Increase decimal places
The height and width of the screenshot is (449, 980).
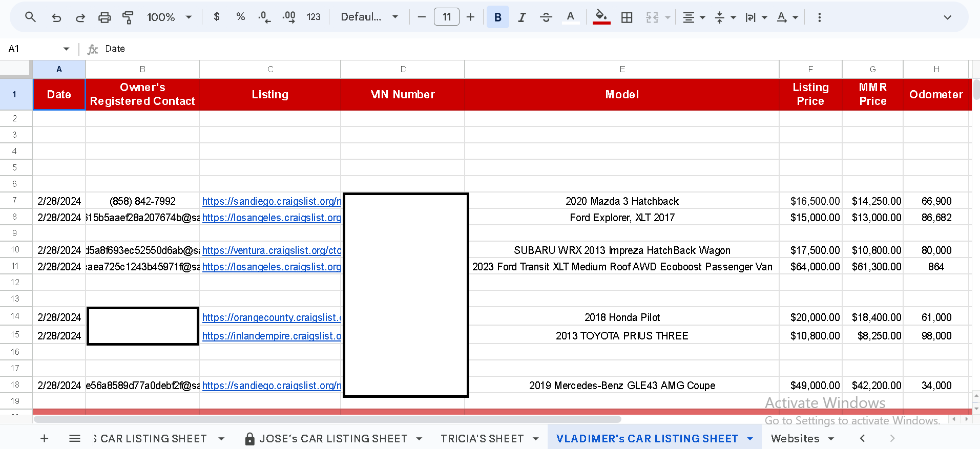(x=289, y=17)
